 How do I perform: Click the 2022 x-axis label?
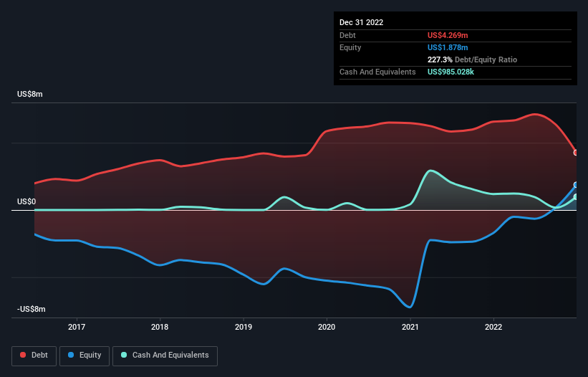(493, 327)
